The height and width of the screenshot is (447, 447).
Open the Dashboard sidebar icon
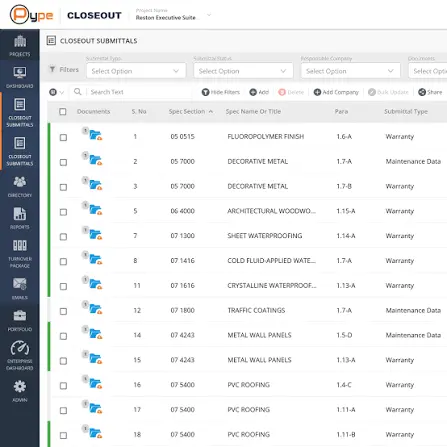pos(20,77)
